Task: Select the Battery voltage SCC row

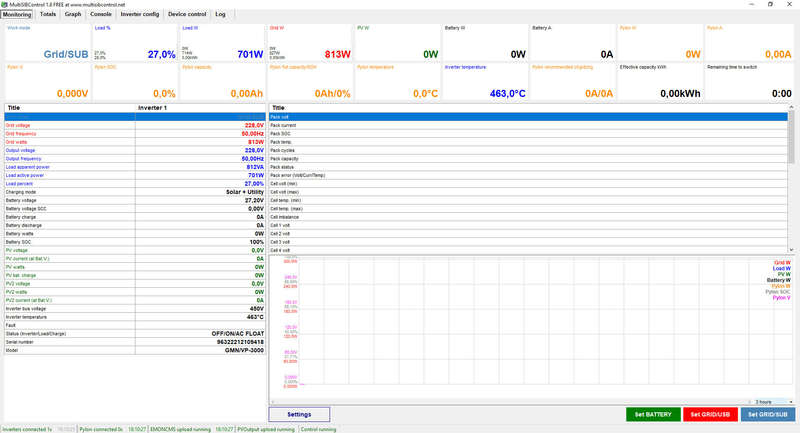Action: (135, 209)
